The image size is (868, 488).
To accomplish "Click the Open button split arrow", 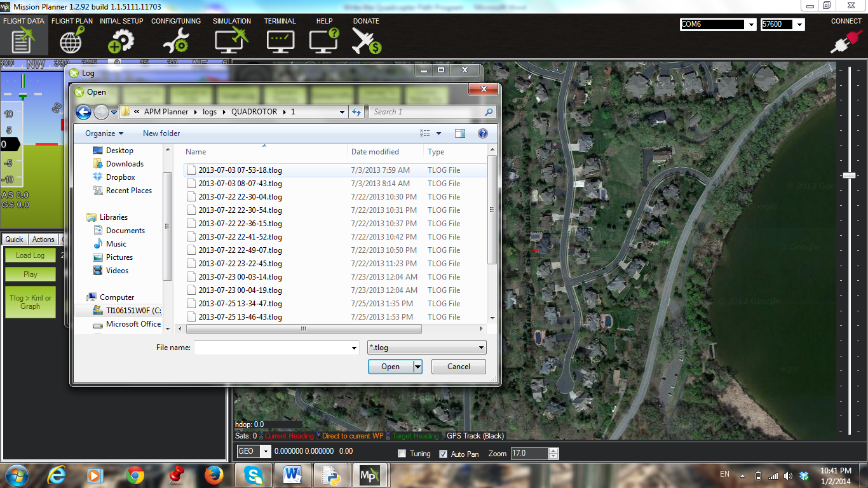I will (x=417, y=367).
